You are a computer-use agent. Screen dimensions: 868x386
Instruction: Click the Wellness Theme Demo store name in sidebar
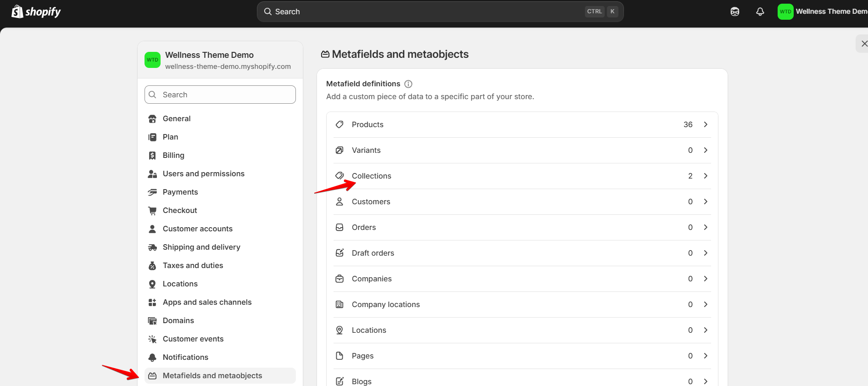coord(209,55)
